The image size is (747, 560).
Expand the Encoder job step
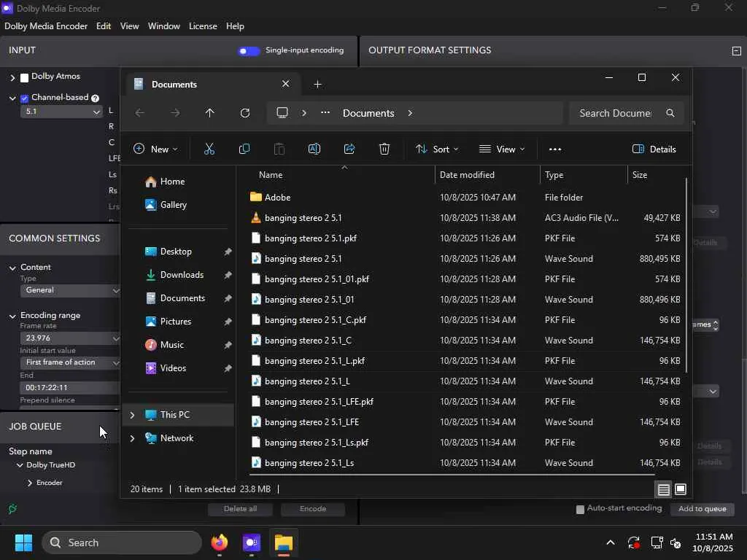click(30, 483)
